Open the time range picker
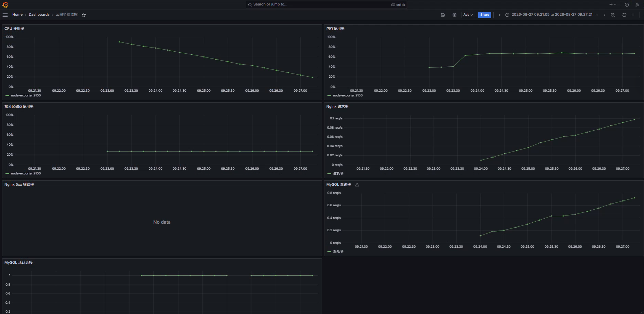 pos(552,15)
